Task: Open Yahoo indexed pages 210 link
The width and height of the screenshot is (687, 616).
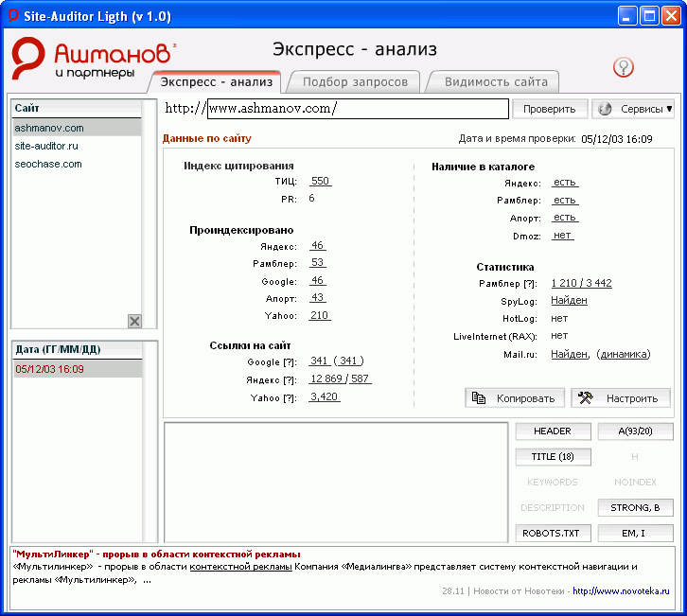Action: 320,315
